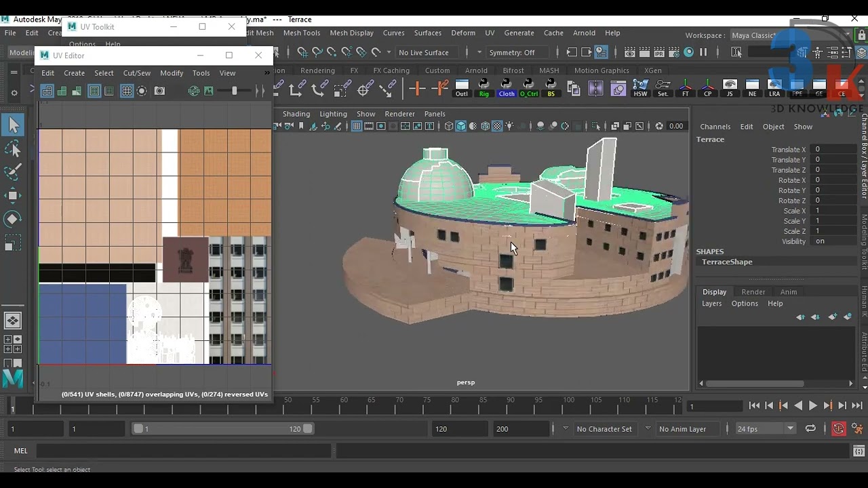Open the viewport Shading menu
This screenshot has height=488, width=868.
296,114
